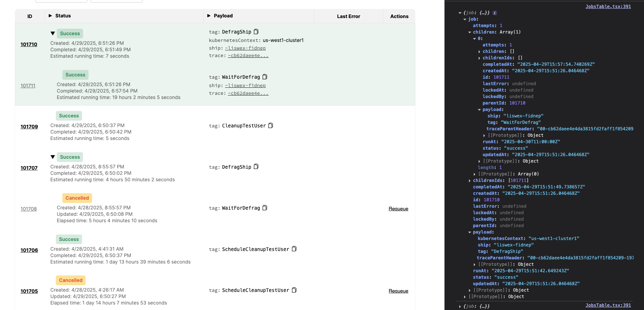
Task: Collapse children of job 101707
Action: pyautogui.click(x=53, y=157)
